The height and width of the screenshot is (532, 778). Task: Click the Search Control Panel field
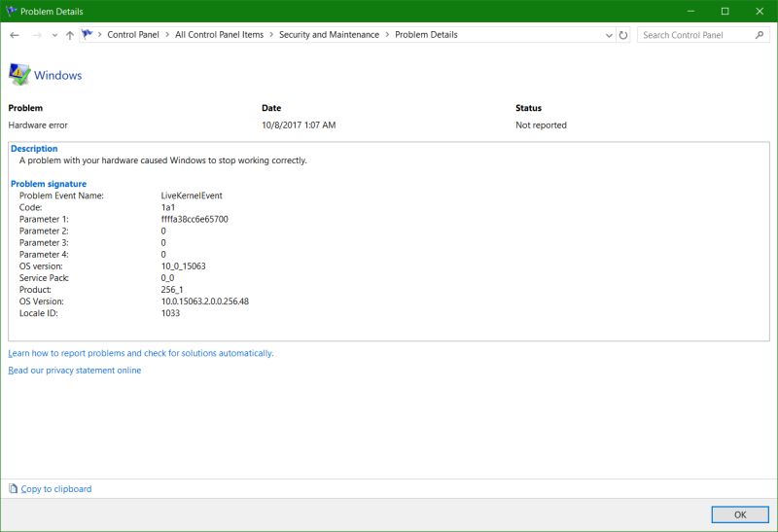click(x=703, y=35)
